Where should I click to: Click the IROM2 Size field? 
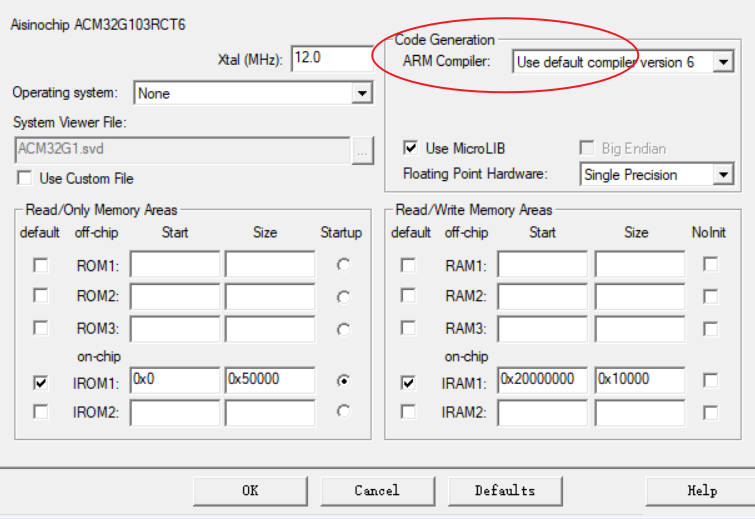point(270,413)
